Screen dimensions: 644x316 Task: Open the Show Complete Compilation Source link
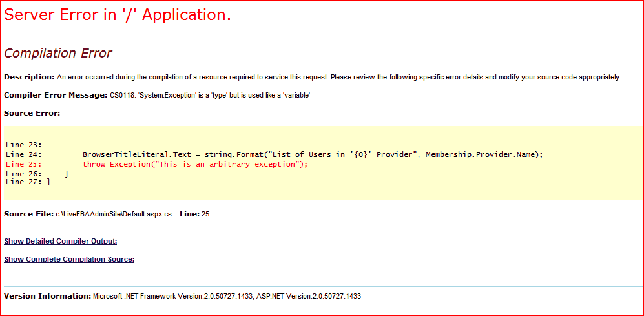[69, 259]
